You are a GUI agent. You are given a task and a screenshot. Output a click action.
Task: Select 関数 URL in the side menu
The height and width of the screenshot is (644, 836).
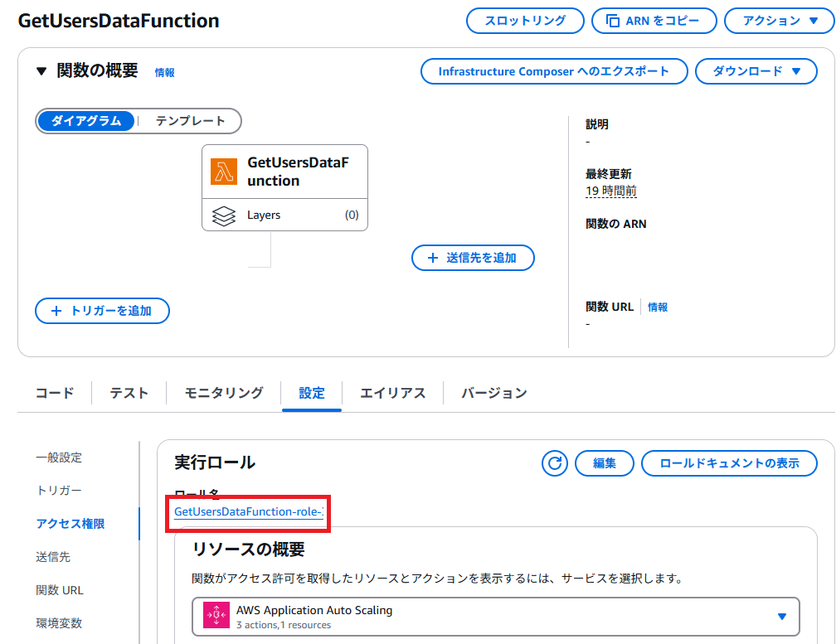59,590
